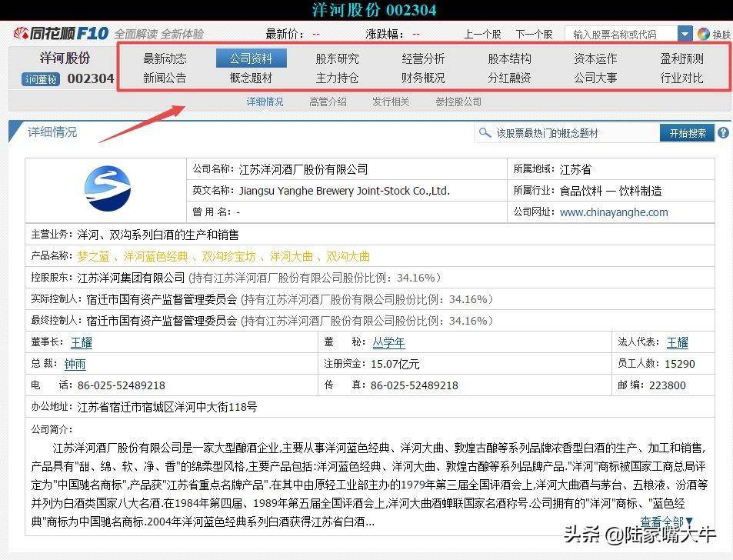Click company name 江苏洋河酒厂股份有限公司
The image size is (733, 560).
coord(303,169)
